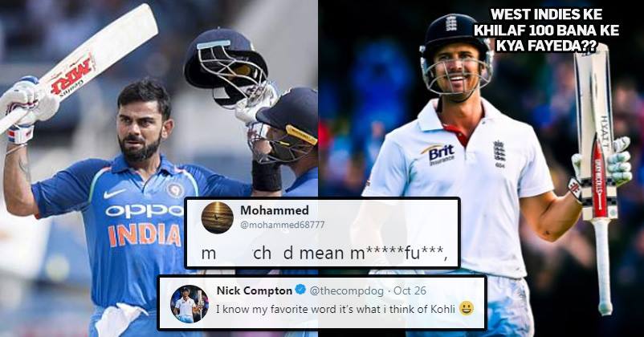Click the Hyatt sticker on the bat
The image size is (644, 337).
click(x=603, y=133)
